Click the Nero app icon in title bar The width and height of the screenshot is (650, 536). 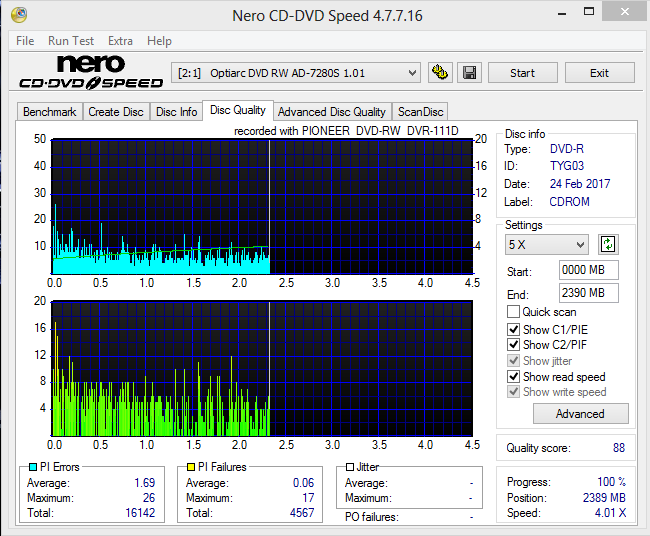[19, 15]
